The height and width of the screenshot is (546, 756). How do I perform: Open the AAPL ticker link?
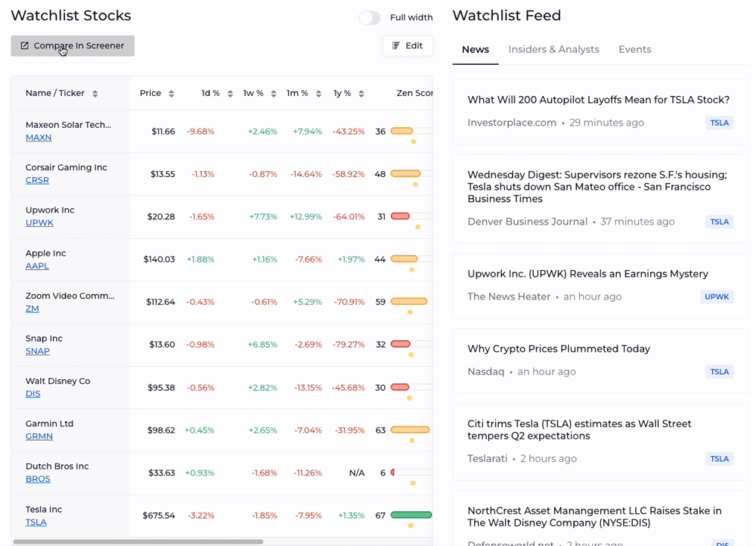point(37,265)
